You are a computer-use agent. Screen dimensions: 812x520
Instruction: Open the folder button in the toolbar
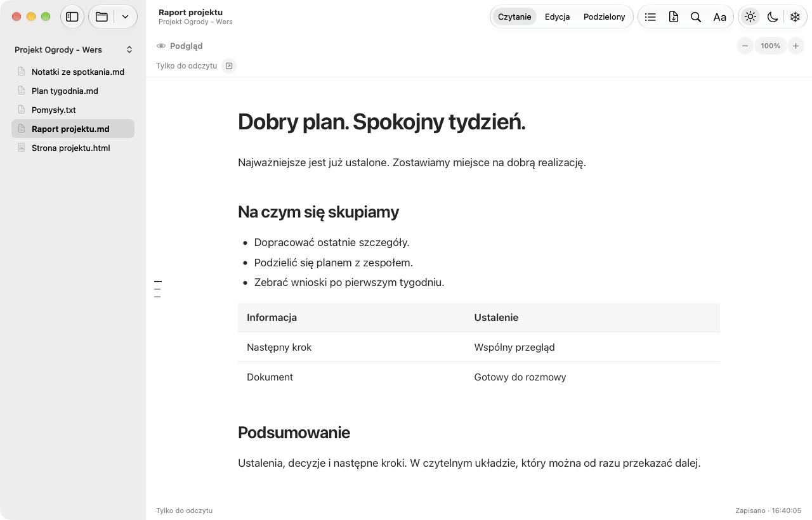(101, 17)
